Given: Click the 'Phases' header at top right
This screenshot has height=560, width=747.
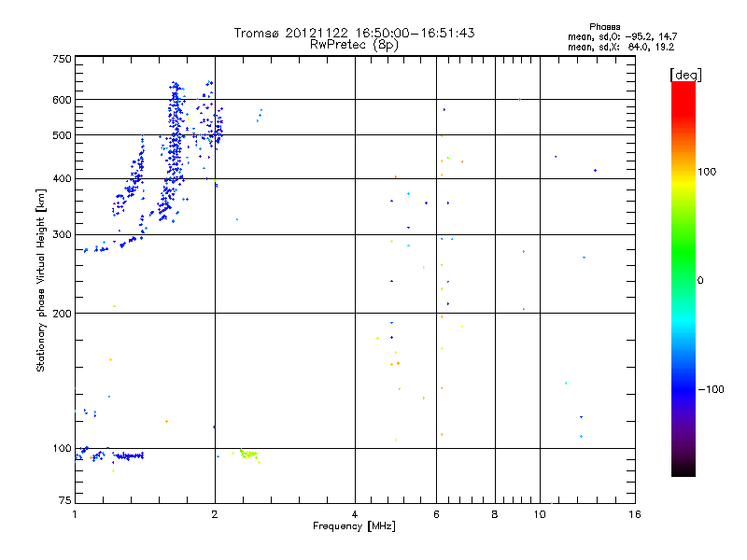Looking at the screenshot, I should [604, 27].
